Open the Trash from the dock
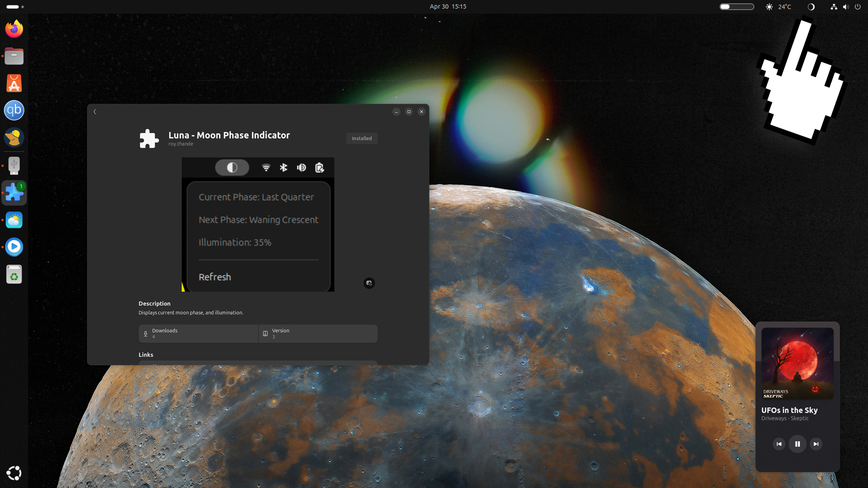Screen dimensions: 868x488 tap(14, 274)
